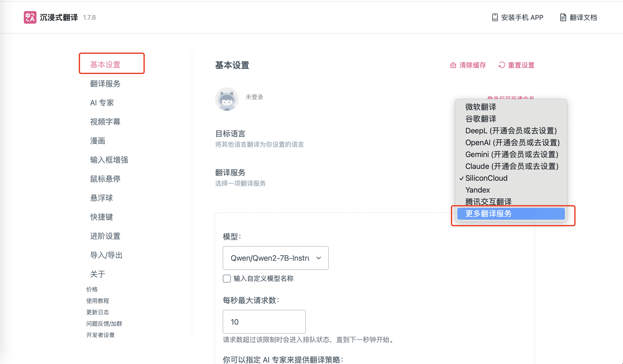Image resolution: width=623 pixels, height=364 pixels.
Task: Open the 模型 Qwen model dropdown
Action: (275, 258)
